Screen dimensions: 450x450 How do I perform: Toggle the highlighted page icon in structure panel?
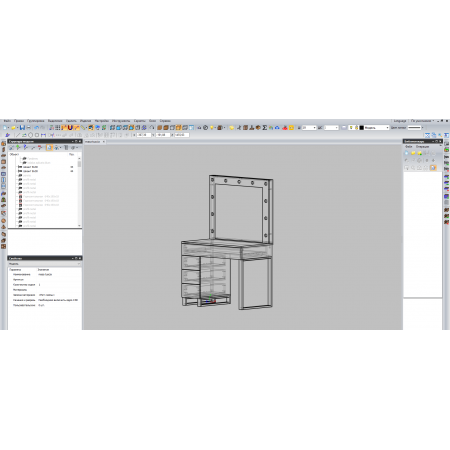point(49,147)
